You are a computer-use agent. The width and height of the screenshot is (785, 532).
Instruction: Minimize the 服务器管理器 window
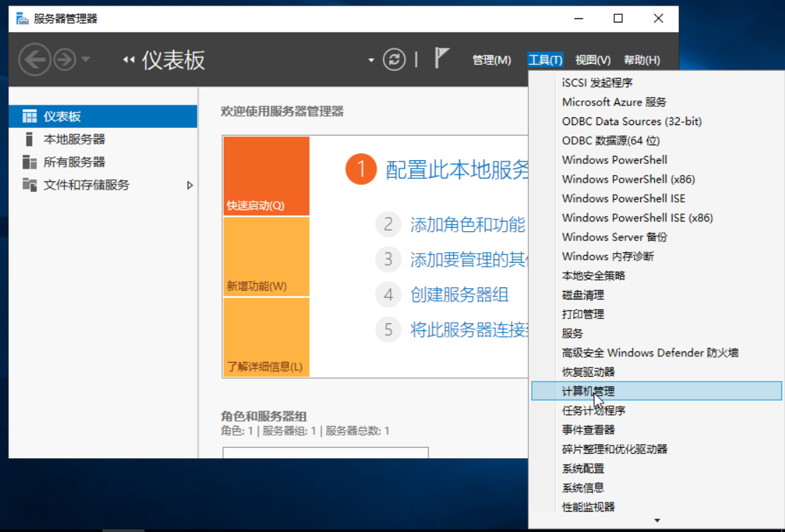(579, 18)
